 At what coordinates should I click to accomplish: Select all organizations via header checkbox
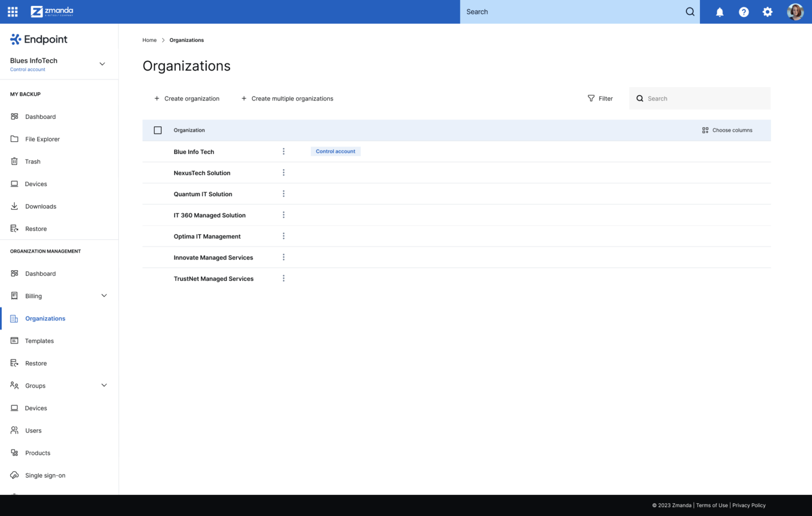158,130
